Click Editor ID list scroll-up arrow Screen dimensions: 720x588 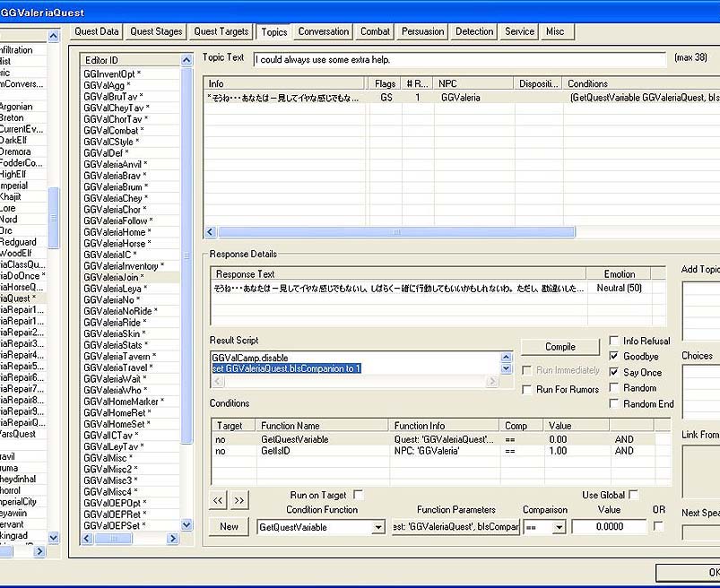point(187,60)
